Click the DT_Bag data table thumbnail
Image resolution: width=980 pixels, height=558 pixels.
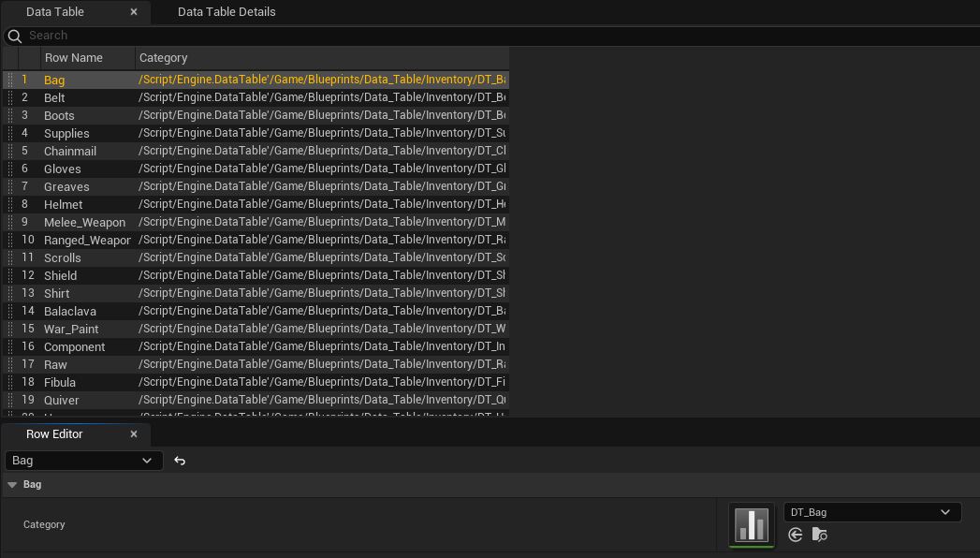point(752,525)
